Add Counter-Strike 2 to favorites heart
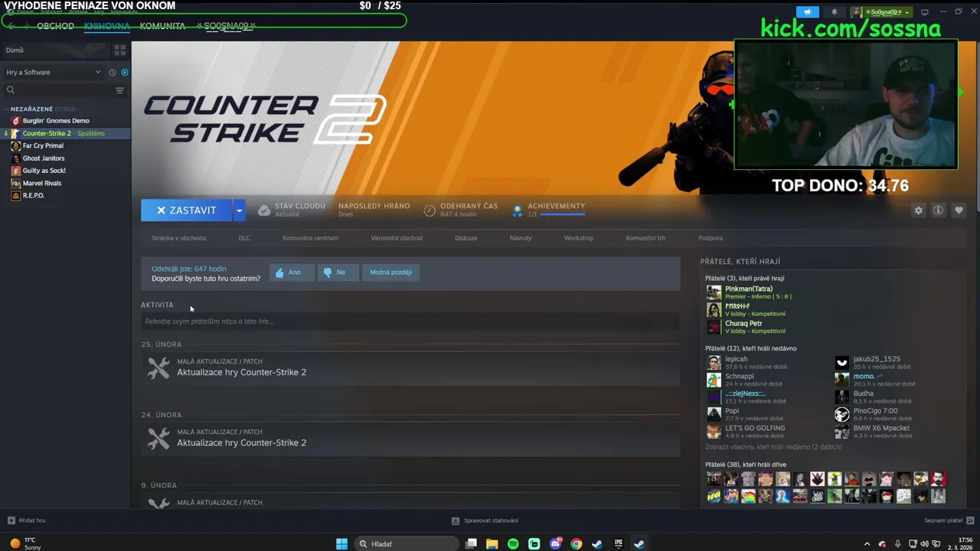The height and width of the screenshot is (551, 980). (x=958, y=210)
